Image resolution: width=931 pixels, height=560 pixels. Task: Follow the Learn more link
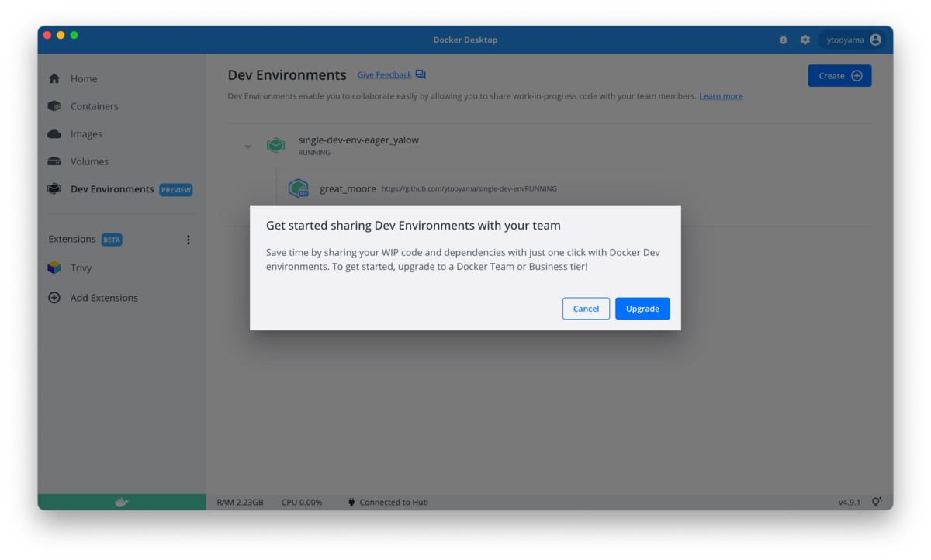click(721, 96)
